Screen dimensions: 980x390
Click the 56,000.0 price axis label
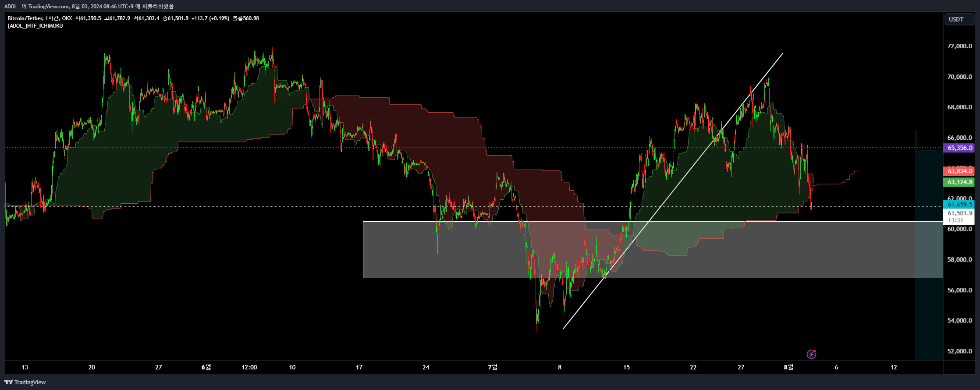[959, 290]
